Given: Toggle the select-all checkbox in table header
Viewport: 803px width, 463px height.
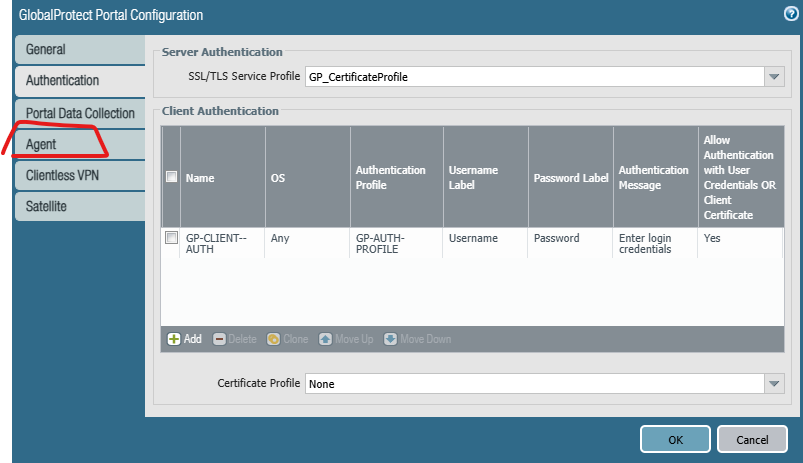Looking at the screenshot, I should [172, 177].
